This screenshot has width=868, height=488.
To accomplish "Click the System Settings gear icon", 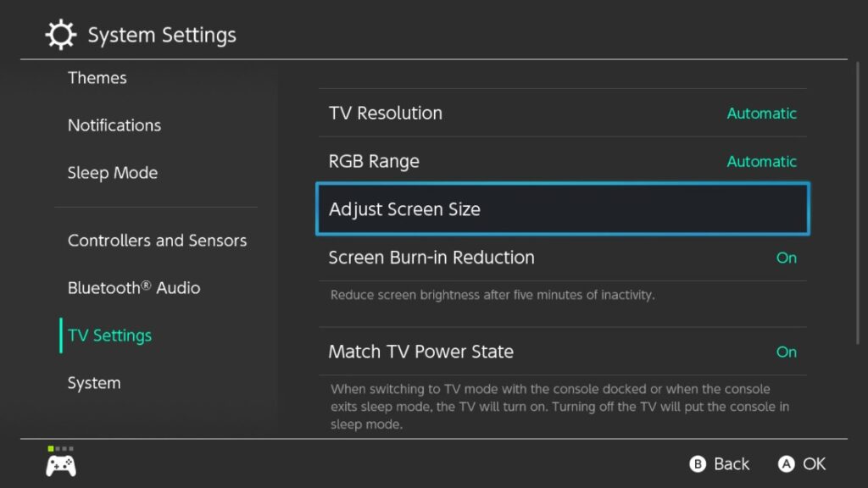I will tap(60, 34).
